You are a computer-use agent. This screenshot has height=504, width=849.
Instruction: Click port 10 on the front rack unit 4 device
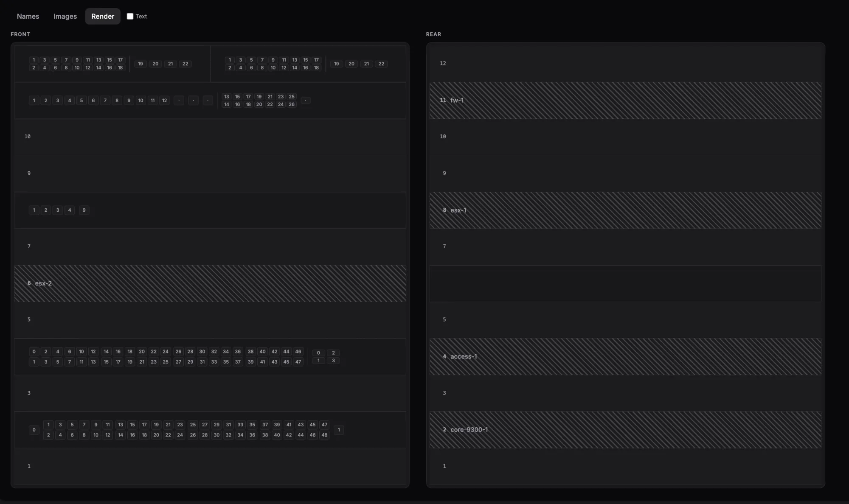[82, 352]
